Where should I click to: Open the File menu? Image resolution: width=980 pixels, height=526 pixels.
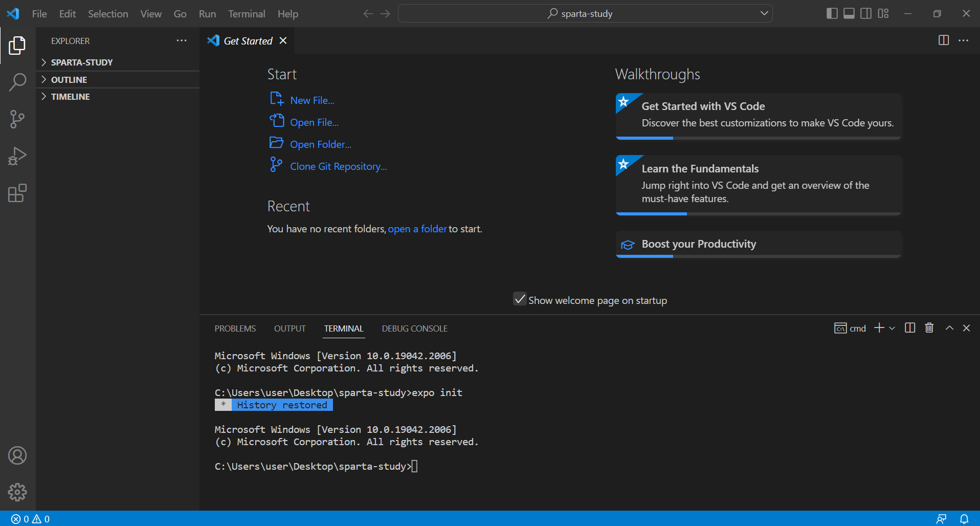tap(39, 14)
